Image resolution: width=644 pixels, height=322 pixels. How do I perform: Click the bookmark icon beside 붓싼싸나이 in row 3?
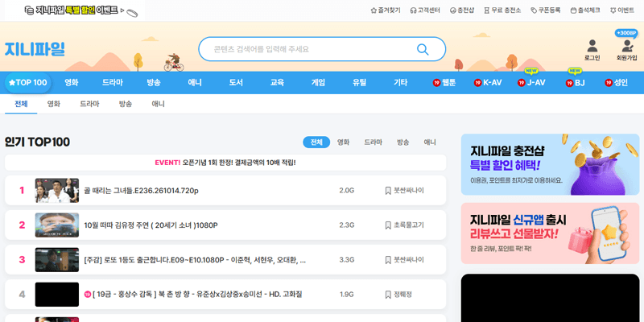pyautogui.click(x=388, y=260)
